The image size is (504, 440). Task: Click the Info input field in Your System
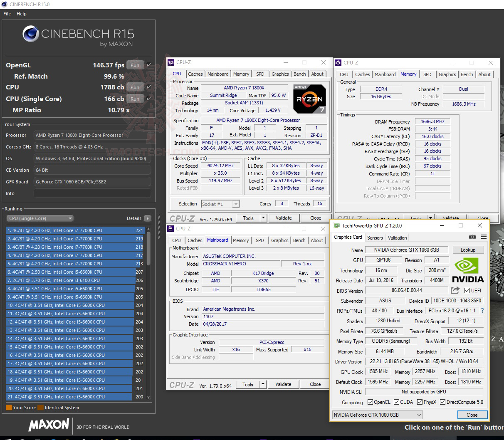pyautogui.click(x=92, y=193)
